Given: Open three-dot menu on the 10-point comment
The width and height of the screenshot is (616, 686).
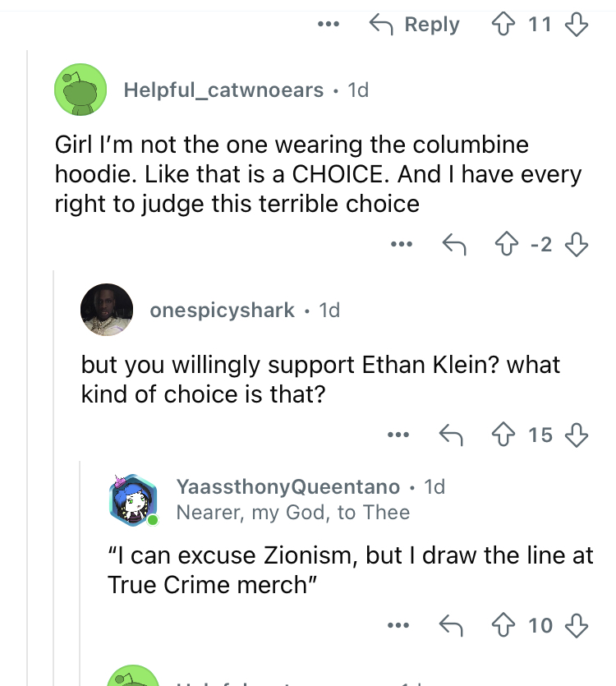Looking at the screenshot, I should tap(398, 625).
